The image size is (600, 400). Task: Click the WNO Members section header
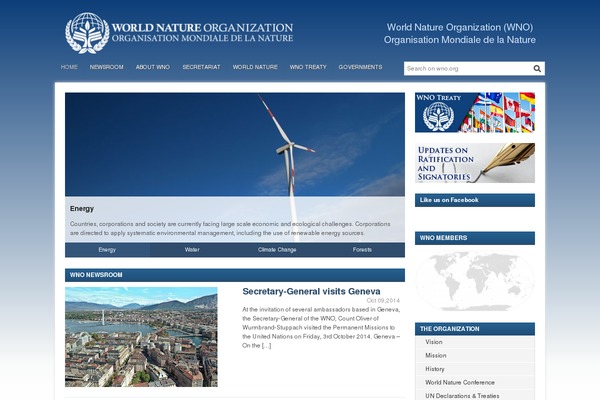tap(475, 238)
